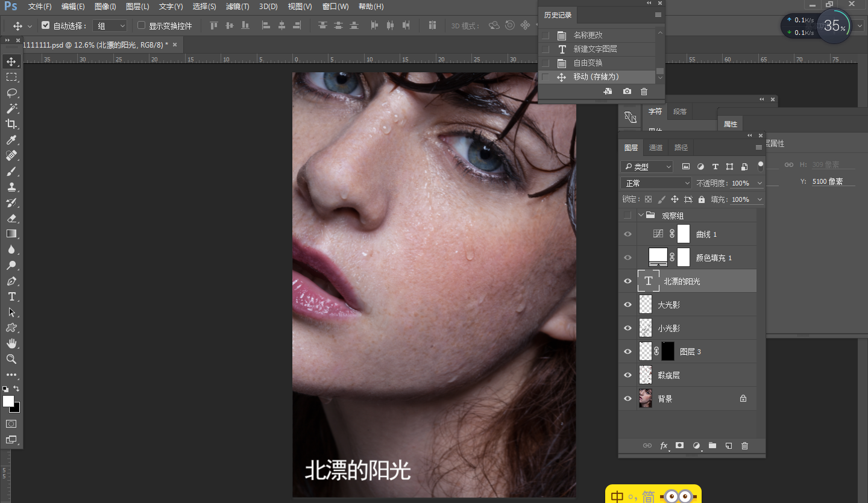Delete current state in History panel

point(644,92)
